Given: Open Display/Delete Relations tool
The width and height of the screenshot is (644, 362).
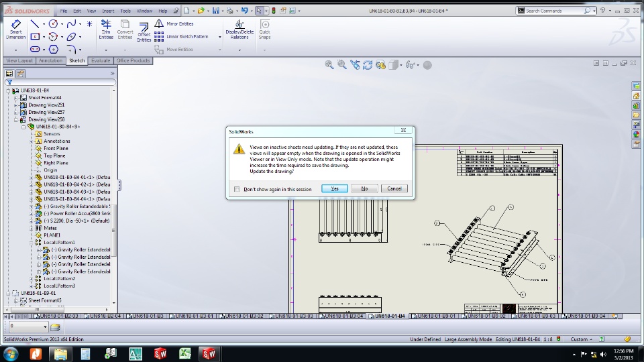Looking at the screenshot, I should pyautogui.click(x=239, y=29).
